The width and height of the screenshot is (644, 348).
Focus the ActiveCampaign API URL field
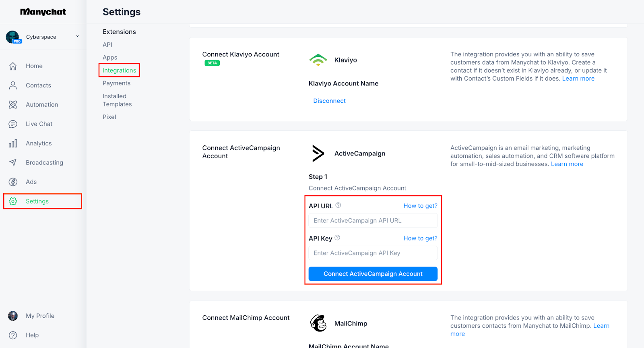click(373, 221)
